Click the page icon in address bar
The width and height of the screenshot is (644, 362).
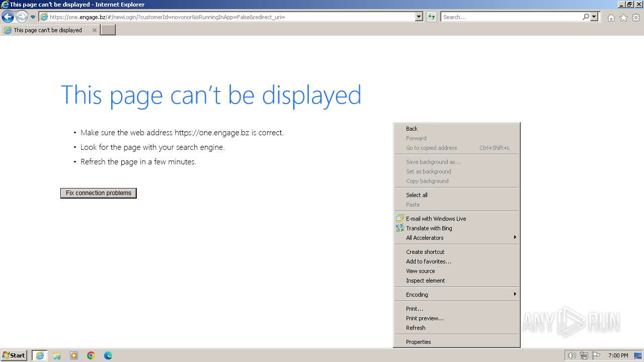click(x=44, y=17)
